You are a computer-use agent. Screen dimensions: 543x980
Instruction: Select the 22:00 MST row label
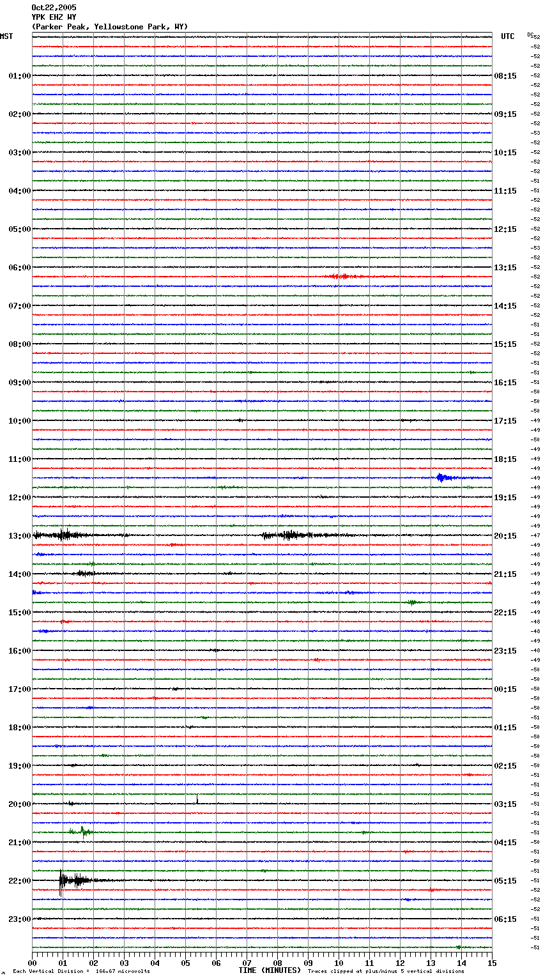pyautogui.click(x=20, y=881)
